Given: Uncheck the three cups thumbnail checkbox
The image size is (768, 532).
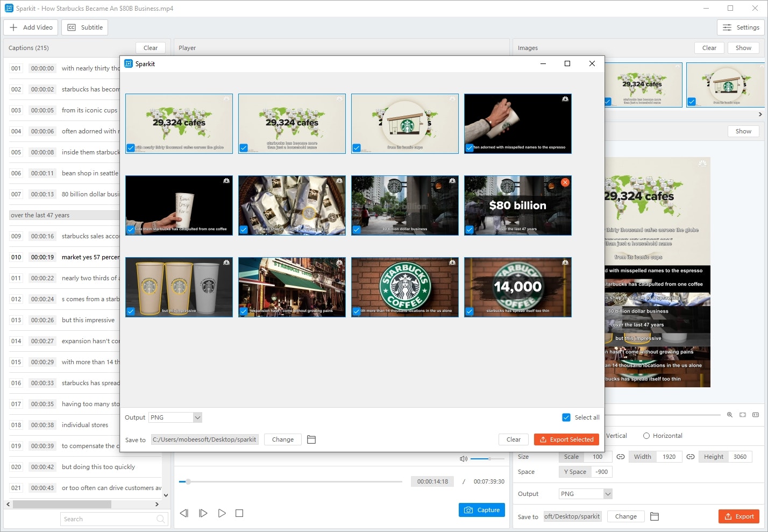Looking at the screenshot, I should tap(131, 311).
